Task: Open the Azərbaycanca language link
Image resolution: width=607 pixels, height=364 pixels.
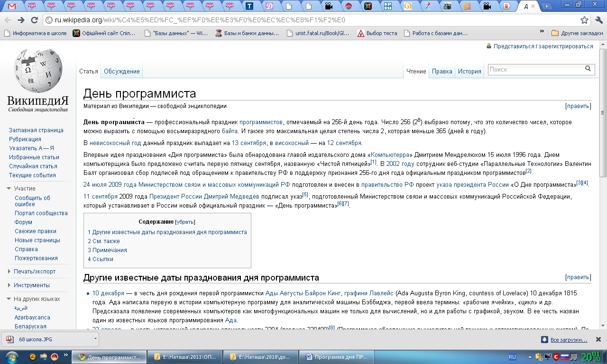Action: tap(32, 318)
